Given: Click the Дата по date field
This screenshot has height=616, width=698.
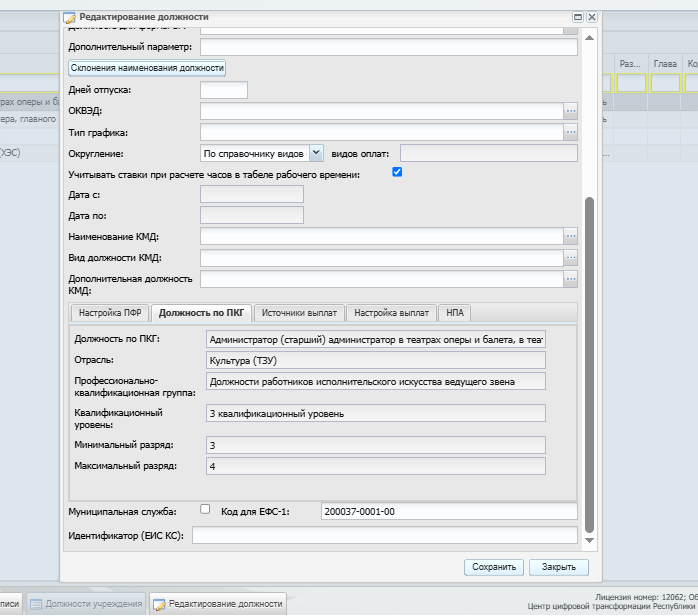Looking at the screenshot, I should (252, 215).
